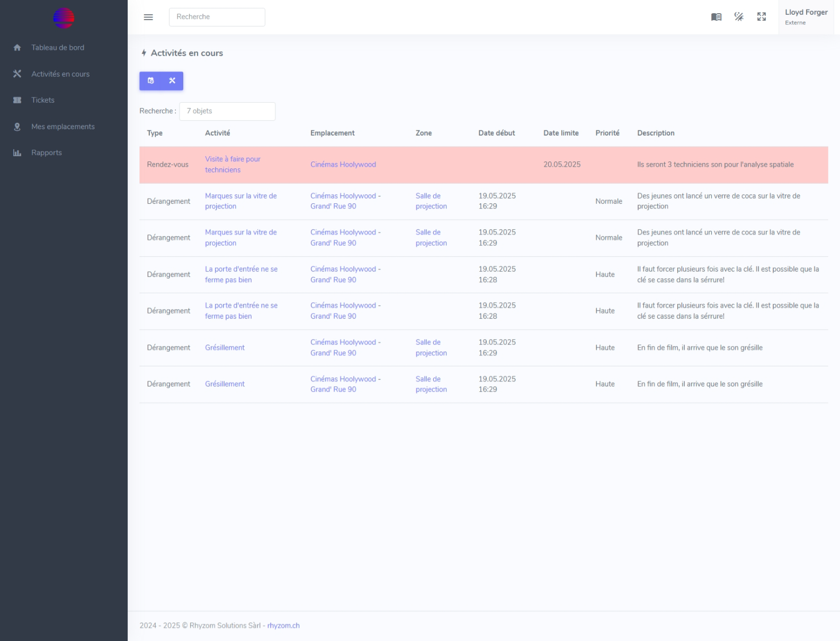
Task: Open the Lloyd Forger user menu
Action: point(806,17)
